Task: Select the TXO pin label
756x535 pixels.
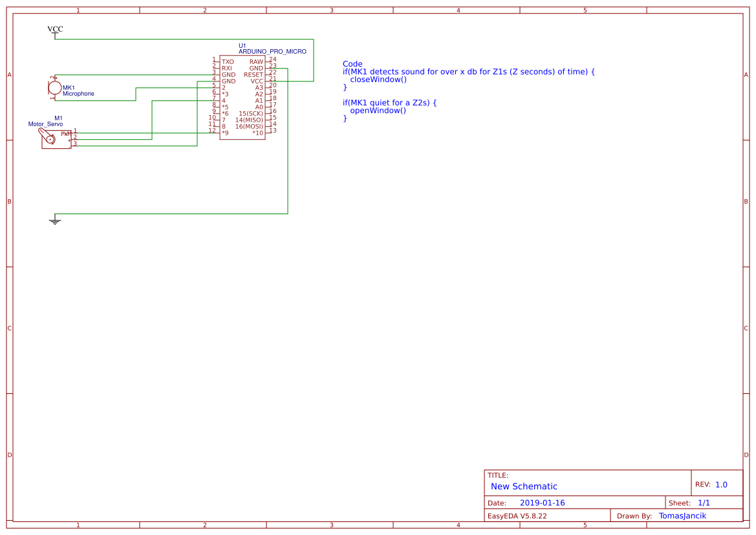Action: pos(228,61)
